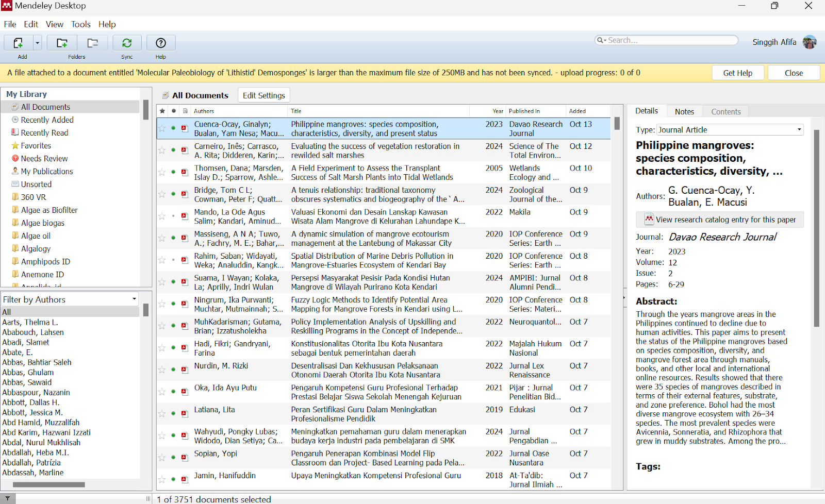Viewport: 825px width, 504px height.
Task: Select Needs Review in the sidebar
Action: [44, 158]
